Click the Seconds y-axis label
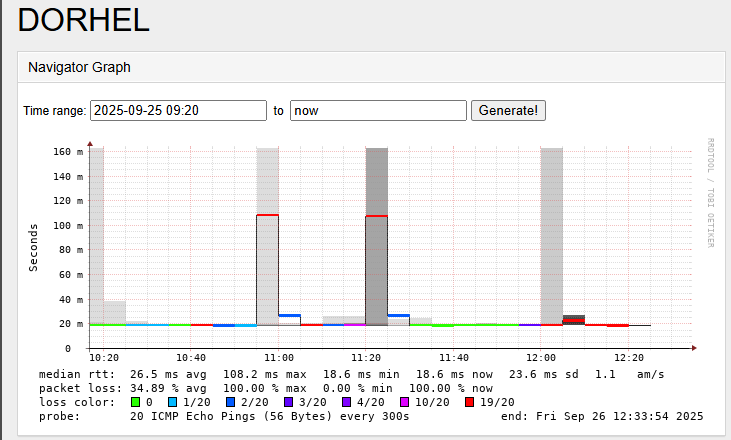This screenshot has width=731, height=440. click(34, 247)
